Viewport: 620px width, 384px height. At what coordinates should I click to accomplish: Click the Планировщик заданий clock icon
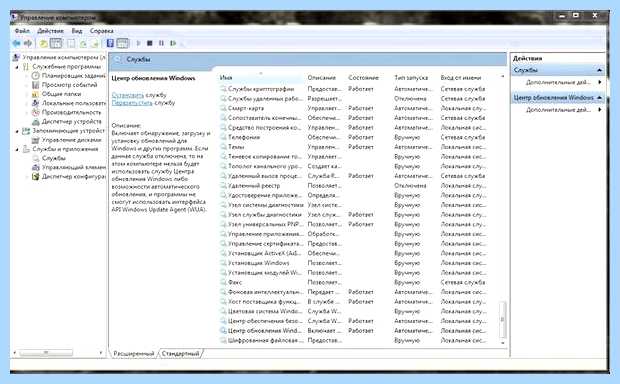point(36,76)
